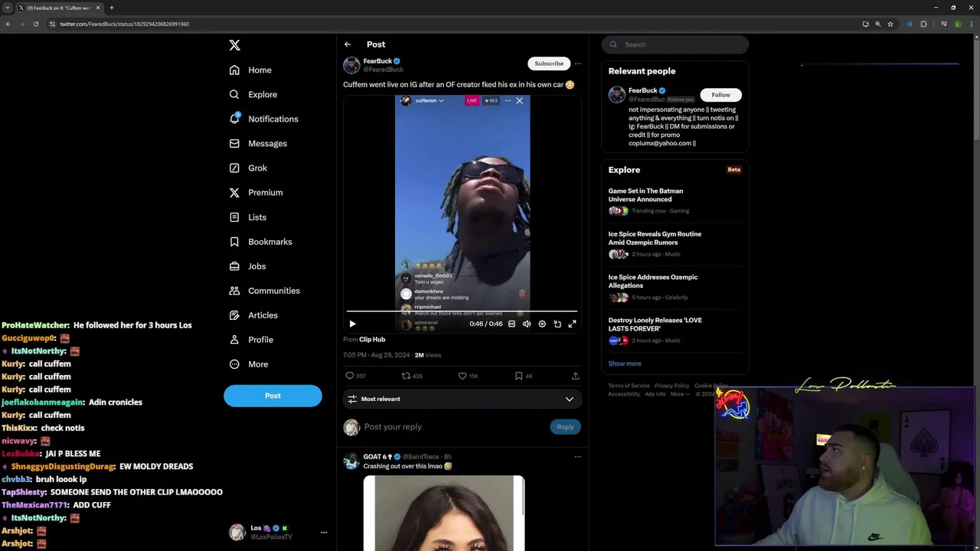Open Messages in the sidebar
The width and height of the screenshot is (980, 551).
tap(258, 143)
